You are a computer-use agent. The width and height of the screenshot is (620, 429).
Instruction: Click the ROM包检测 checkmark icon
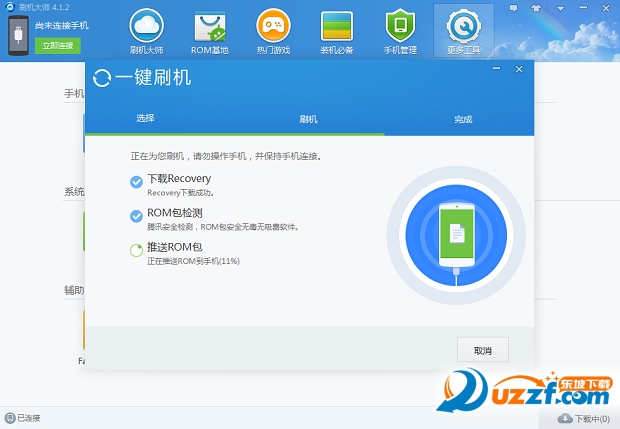tap(136, 216)
